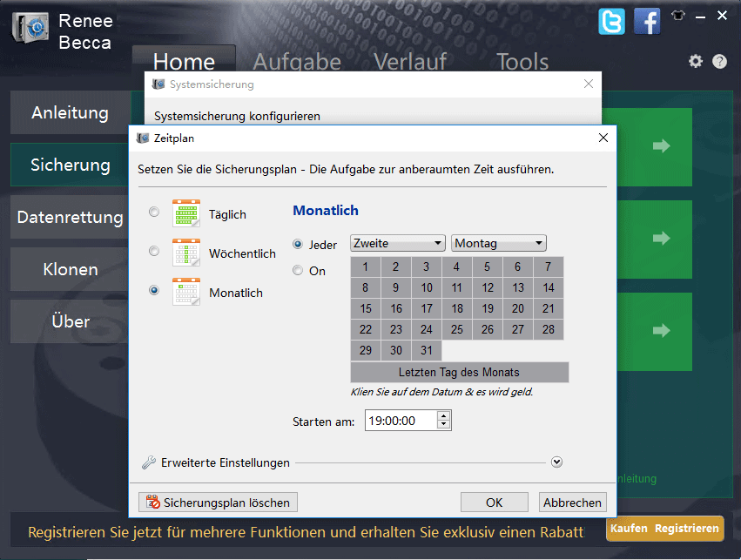Expand Erweiterte Einstellungen chevron

click(x=556, y=462)
